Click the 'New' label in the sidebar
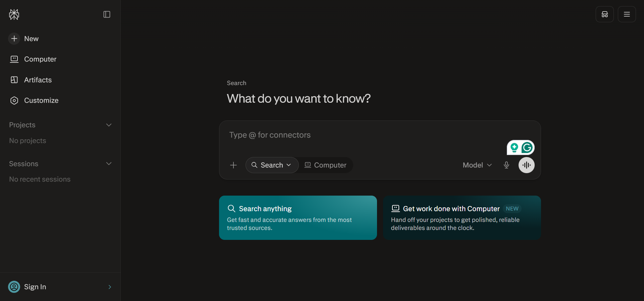 pyautogui.click(x=31, y=39)
